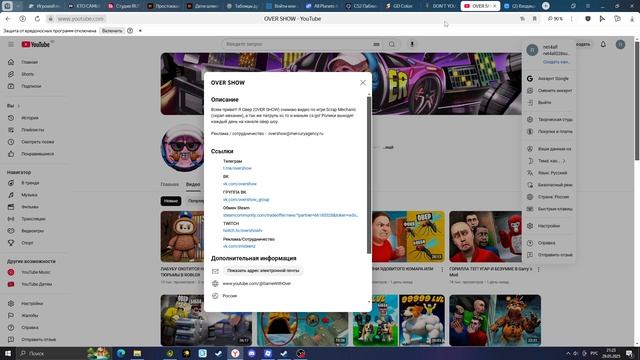
Task: Open Microsoft Edge from the taskbar
Action: tap(121, 353)
